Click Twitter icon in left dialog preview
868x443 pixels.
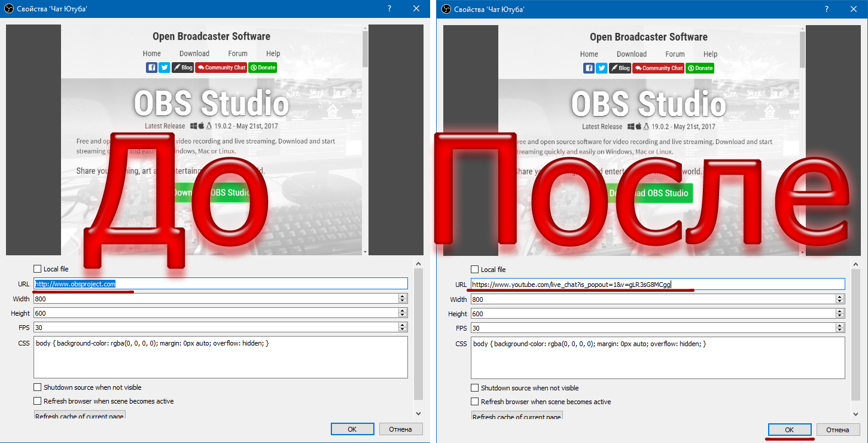164,68
